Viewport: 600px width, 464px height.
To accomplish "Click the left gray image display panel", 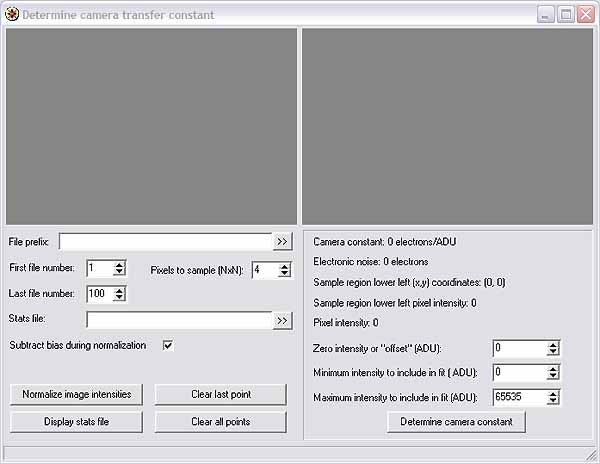I will [x=151, y=126].
